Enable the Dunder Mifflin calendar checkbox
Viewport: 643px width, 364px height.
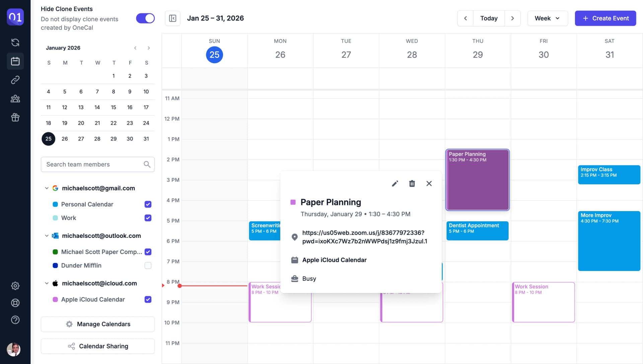[x=148, y=265]
